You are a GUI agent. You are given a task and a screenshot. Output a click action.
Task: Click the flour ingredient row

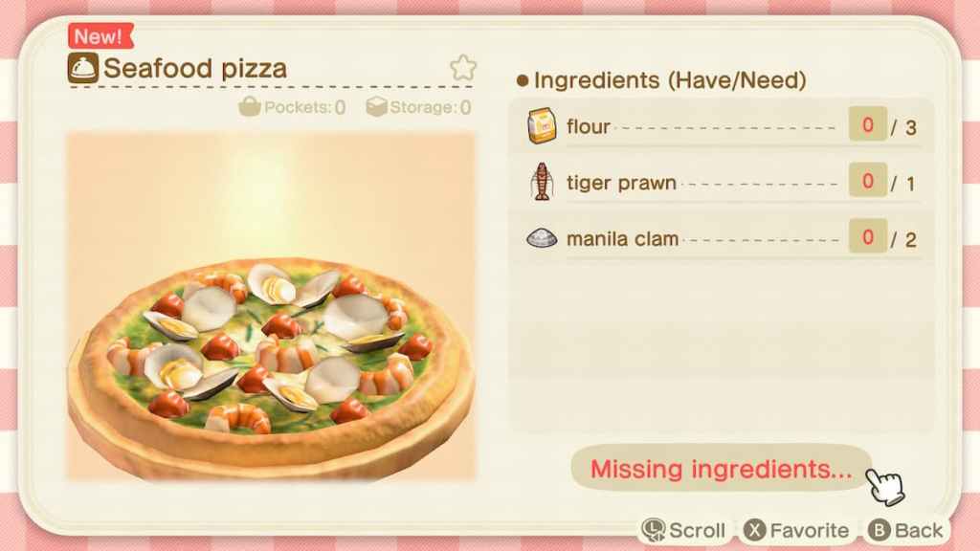pos(722,126)
